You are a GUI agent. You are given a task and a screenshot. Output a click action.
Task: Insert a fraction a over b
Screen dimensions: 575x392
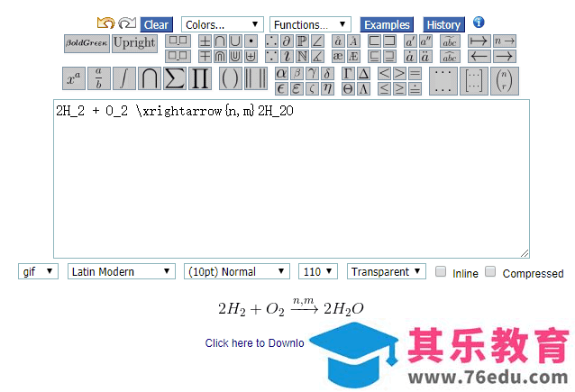pos(99,78)
